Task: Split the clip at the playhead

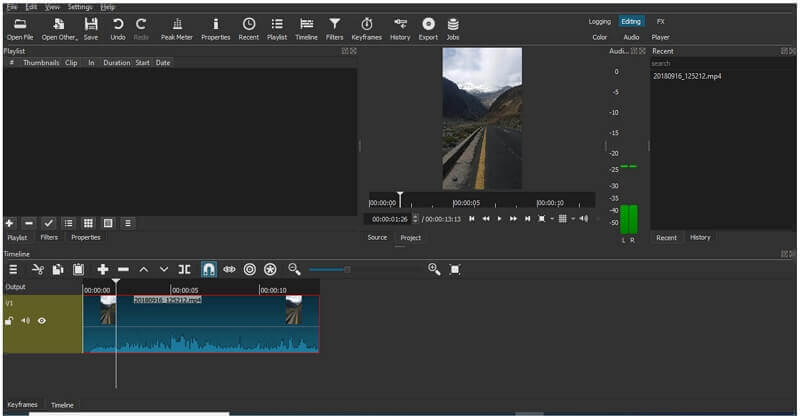Action: click(184, 269)
